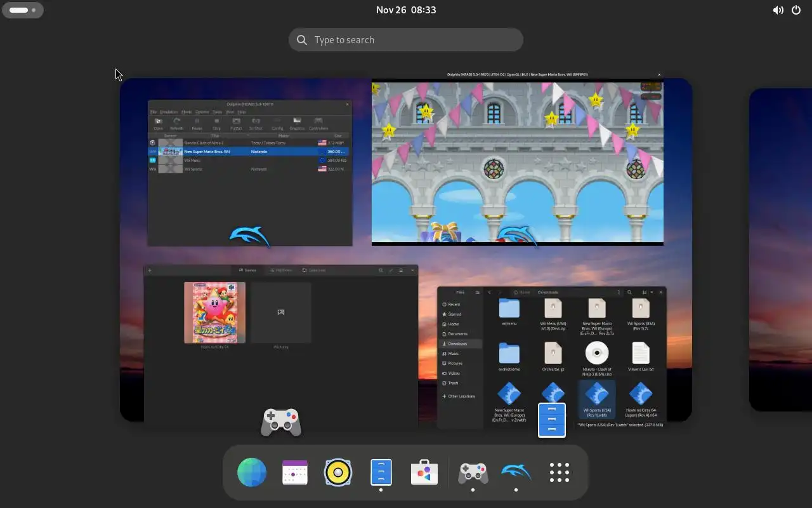Open the File menu in Dolphin
The image size is (812, 508).
coord(153,112)
